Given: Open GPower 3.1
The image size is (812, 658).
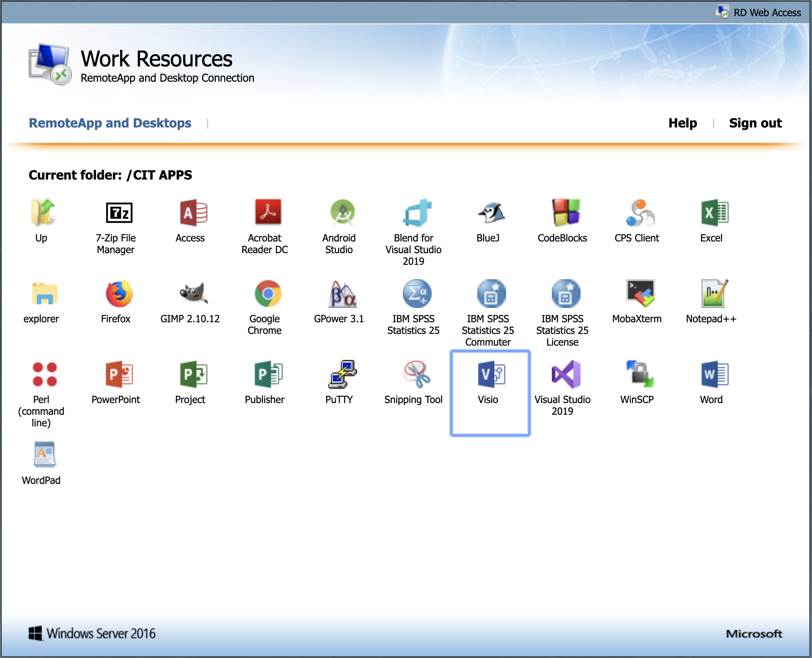Looking at the screenshot, I should tap(339, 302).
